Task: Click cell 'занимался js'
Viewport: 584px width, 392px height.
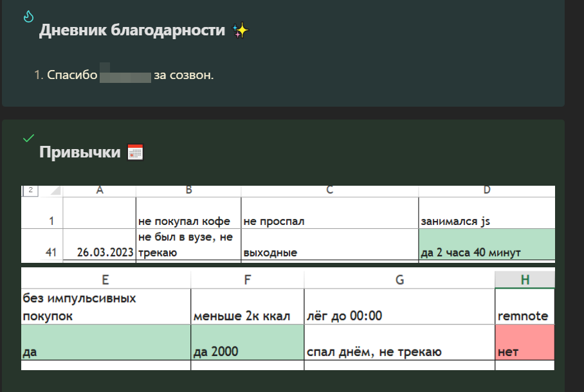Action: tap(487, 213)
